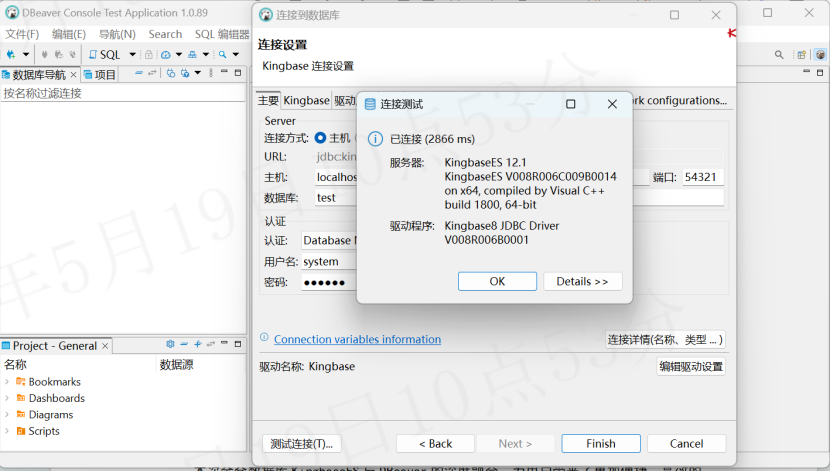
Task: Toggle link with editor in navigator
Action: tap(152, 73)
